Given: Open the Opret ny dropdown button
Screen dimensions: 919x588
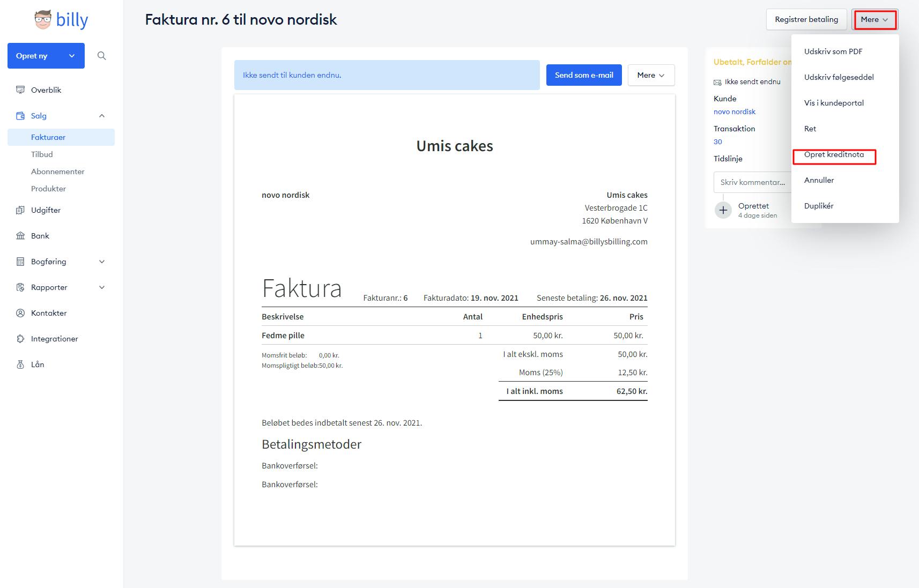Looking at the screenshot, I should pyautogui.click(x=46, y=56).
